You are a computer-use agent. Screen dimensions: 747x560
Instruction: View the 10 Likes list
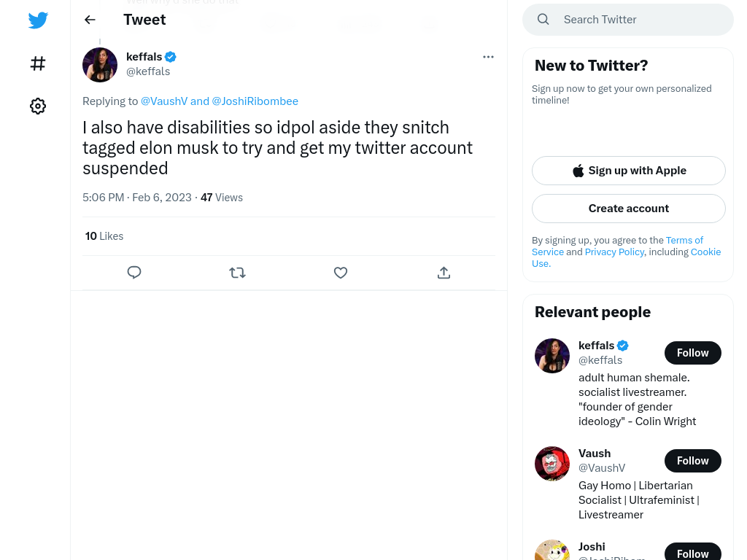click(x=104, y=236)
